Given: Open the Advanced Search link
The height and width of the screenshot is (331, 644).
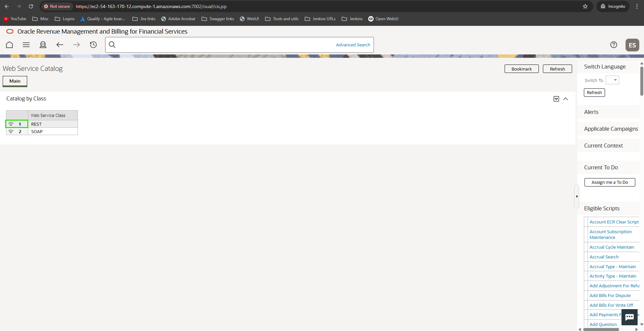Looking at the screenshot, I should [x=353, y=45].
